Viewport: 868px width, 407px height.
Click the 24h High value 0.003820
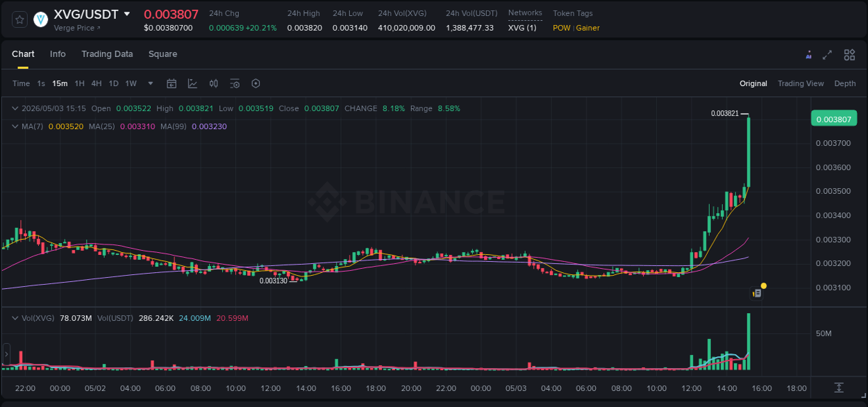(304, 28)
